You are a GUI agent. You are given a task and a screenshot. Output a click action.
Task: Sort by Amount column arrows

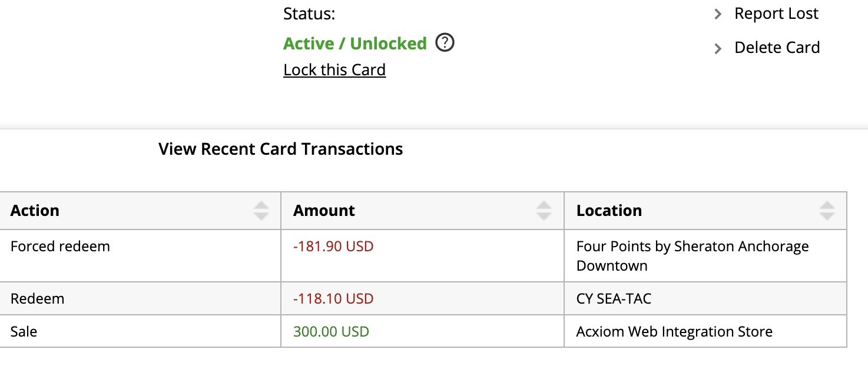coord(544,211)
